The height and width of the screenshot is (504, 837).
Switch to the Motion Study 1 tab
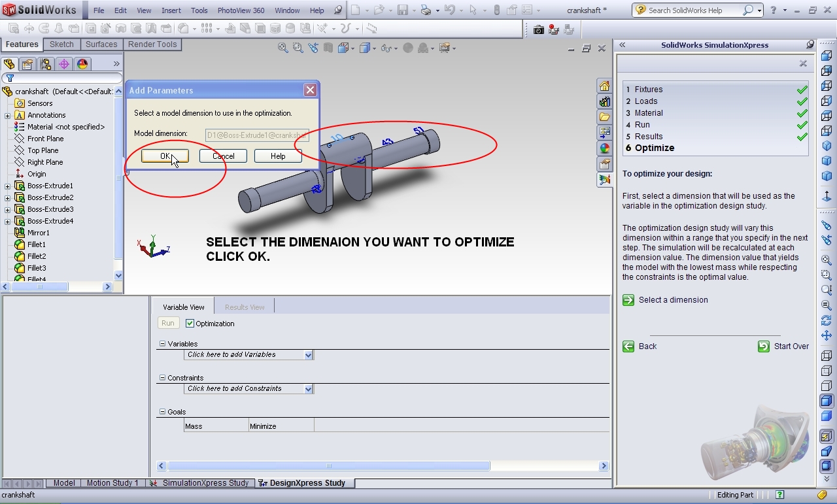[x=112, y=483]
